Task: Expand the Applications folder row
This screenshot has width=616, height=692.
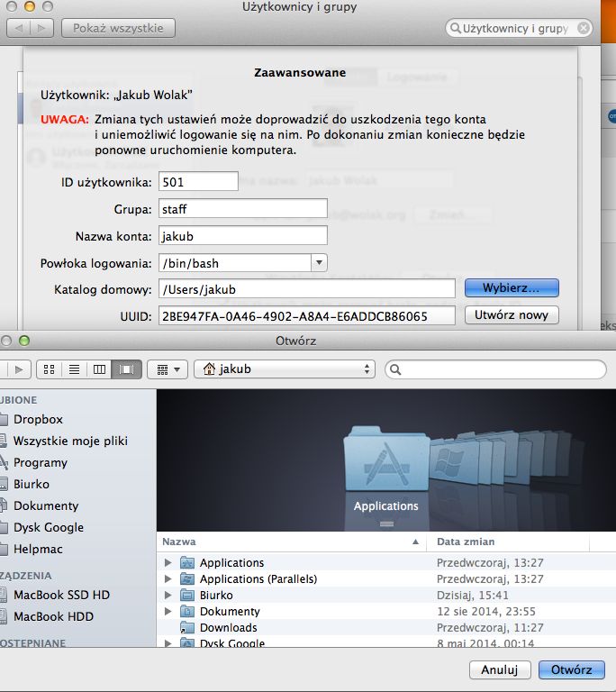Action: pos(168,562)
